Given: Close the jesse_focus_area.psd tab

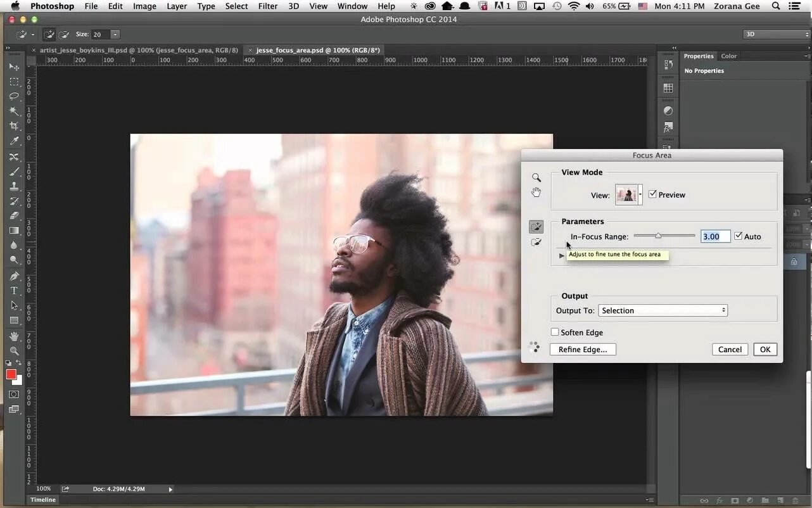Looking at the screenshot, I should click(250, 50).
